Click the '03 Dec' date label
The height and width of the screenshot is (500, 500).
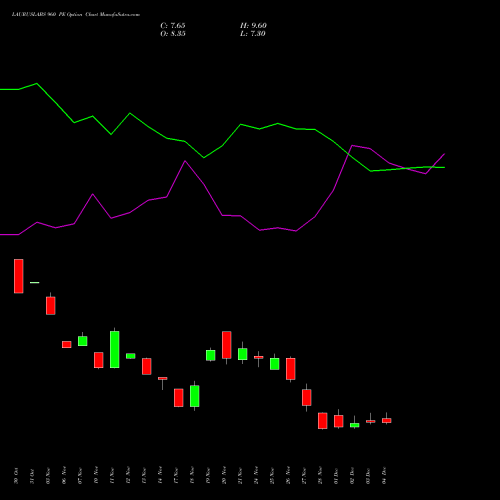click(368, 476)
